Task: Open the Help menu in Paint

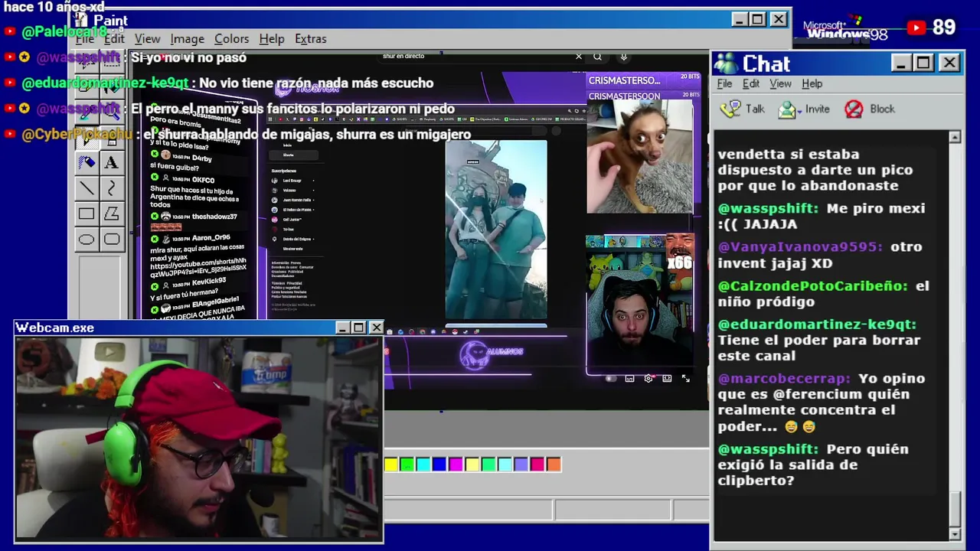Action: (x=272, y=39)
